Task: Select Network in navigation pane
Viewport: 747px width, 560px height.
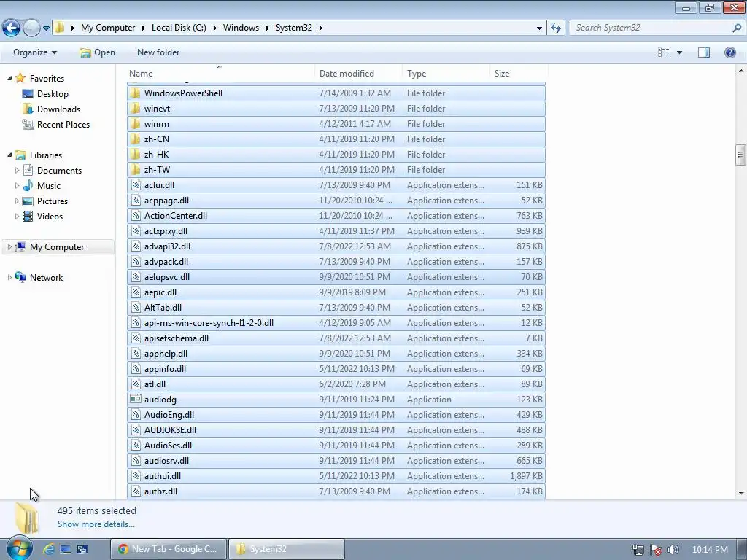Action: (46, 277)
